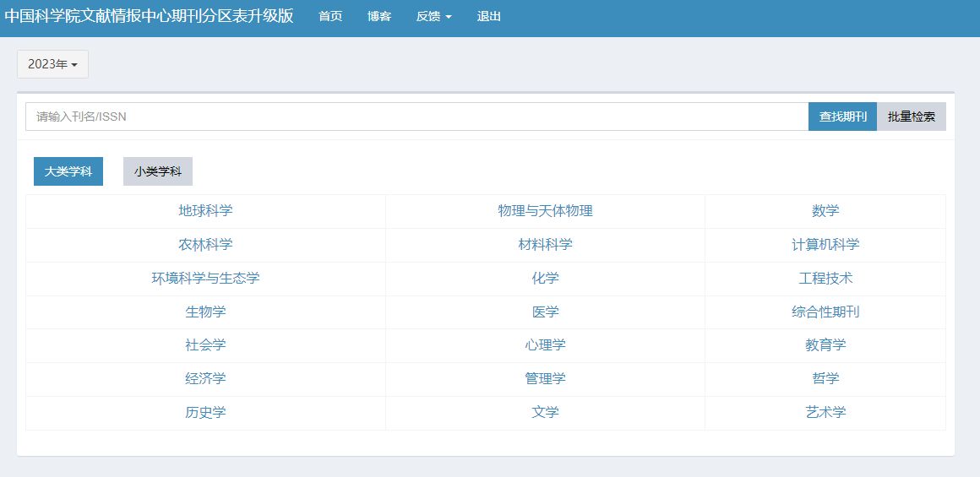The width and height of the screenshot is (980, 477).
Task: Switch to the 大类学科 tab
Action: (x=68, y=171)
